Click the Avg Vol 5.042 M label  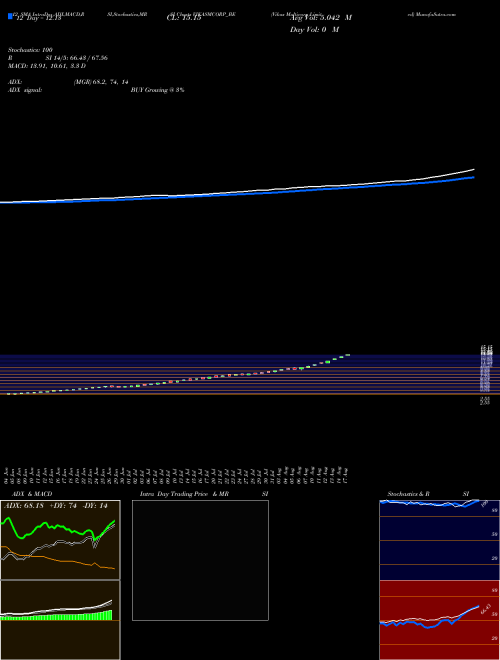[320, 18]
